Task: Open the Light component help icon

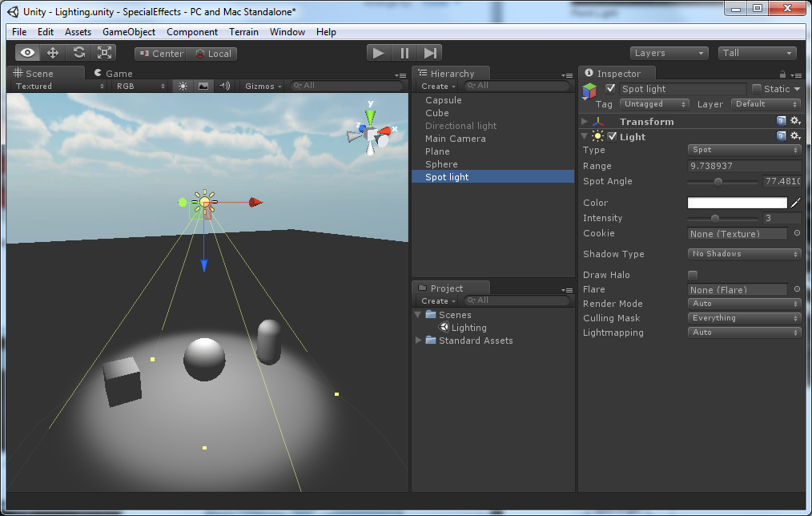Action: pos(782,136)
